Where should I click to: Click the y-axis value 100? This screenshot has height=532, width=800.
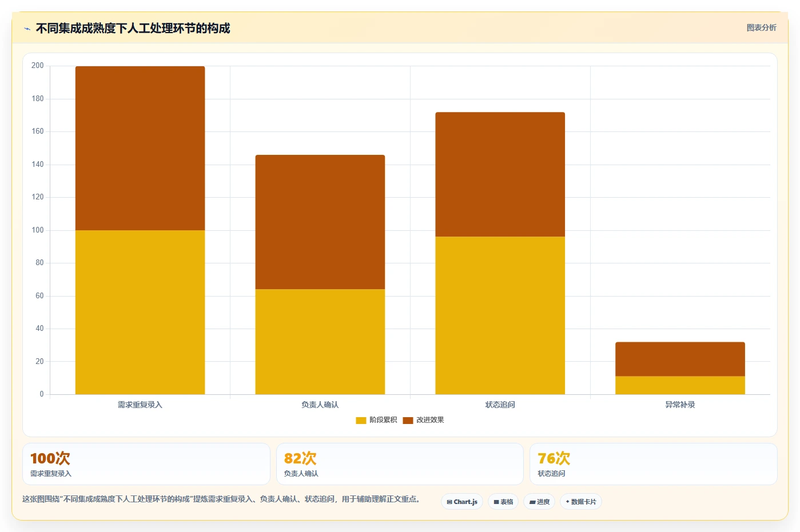click(x=38, y=230)
